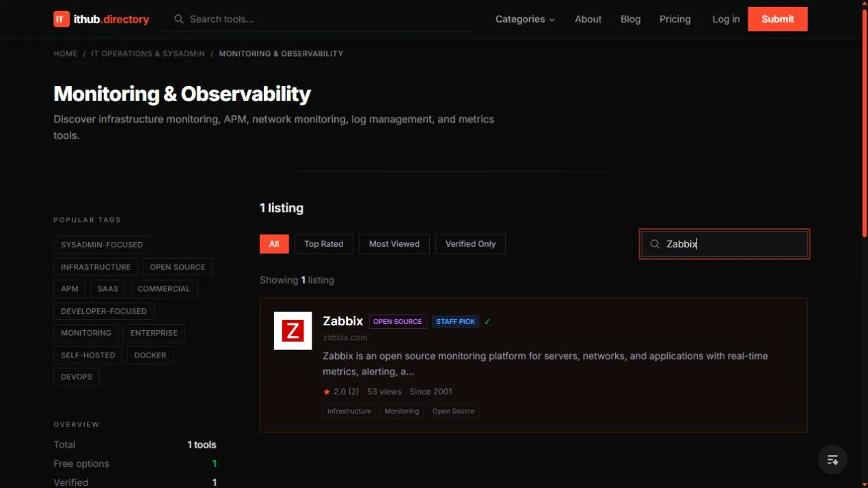
Task: Click the Open Source tag on Zabbix card
Action: (454, 411)
